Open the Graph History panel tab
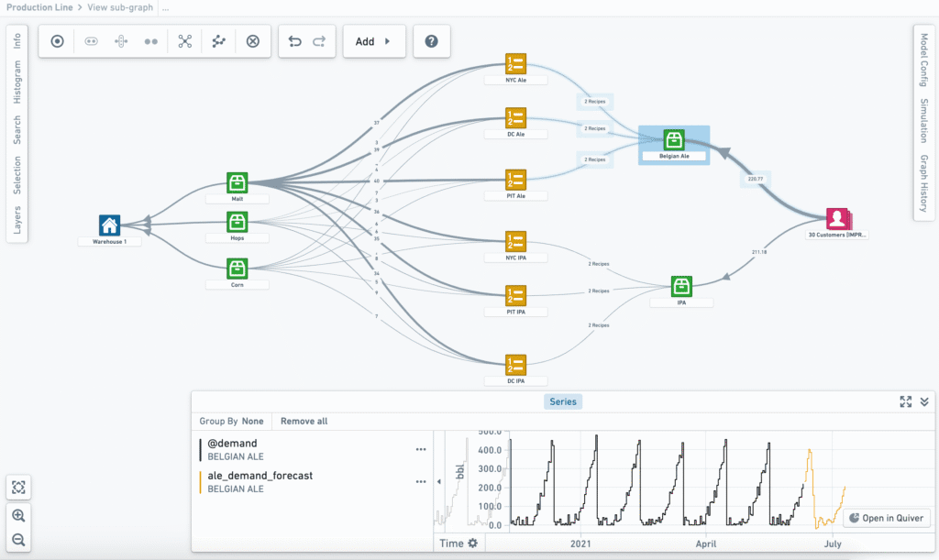 924,183
